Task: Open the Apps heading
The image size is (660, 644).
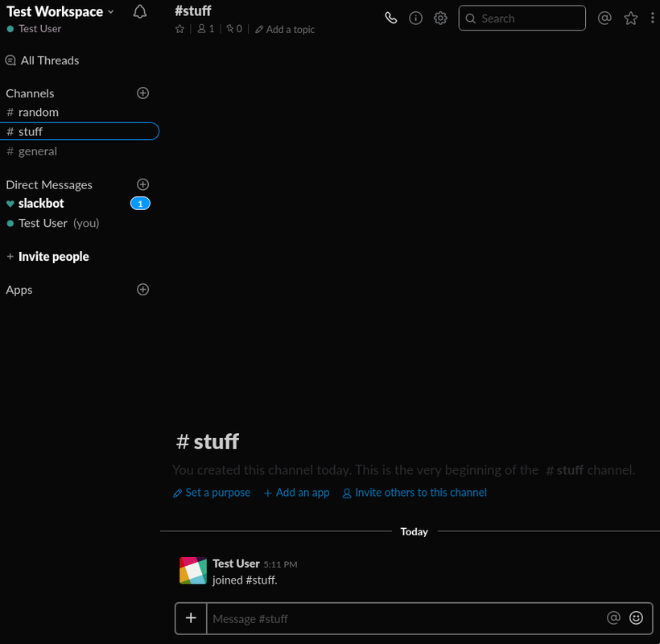Action: click(19, 290)
